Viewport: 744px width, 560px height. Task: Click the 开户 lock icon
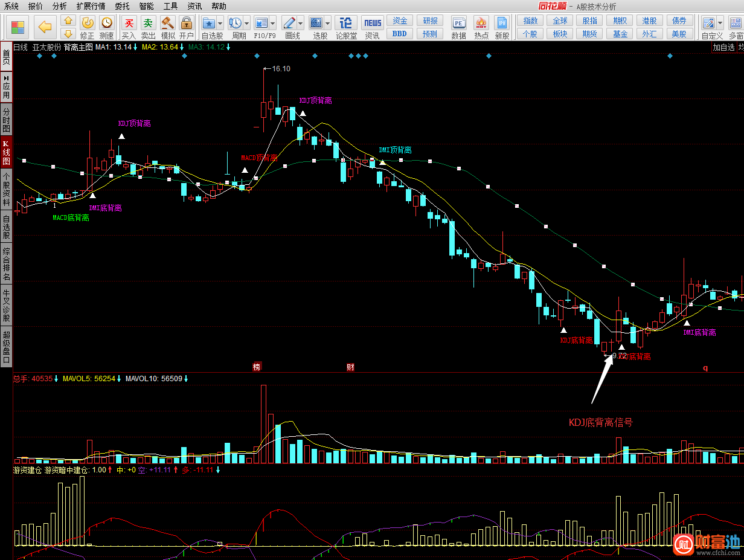pos(186,24)
